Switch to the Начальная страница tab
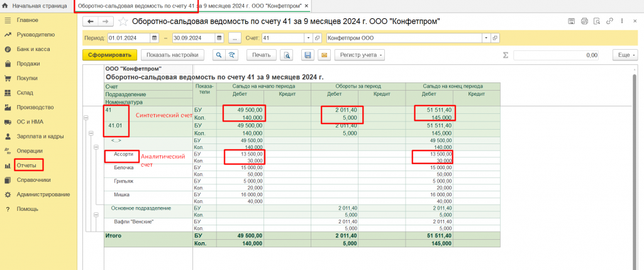644x270 pixels. pyautogui.click(x=38, y=6)
